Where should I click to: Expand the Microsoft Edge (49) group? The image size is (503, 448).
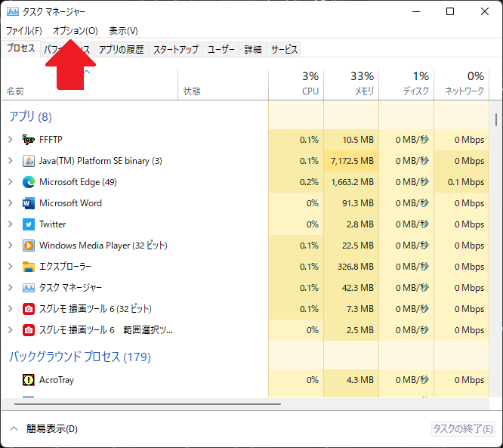point(11,182)
